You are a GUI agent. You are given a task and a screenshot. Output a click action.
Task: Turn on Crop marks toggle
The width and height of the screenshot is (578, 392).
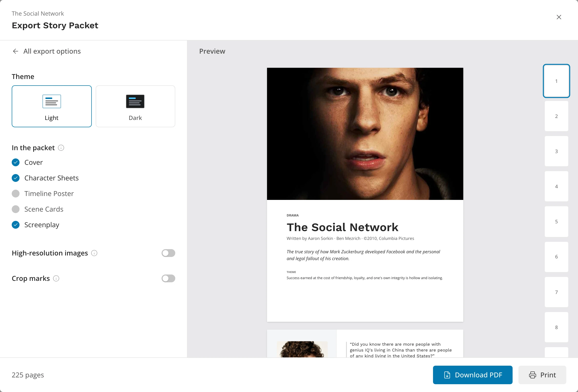click(168, 278)
